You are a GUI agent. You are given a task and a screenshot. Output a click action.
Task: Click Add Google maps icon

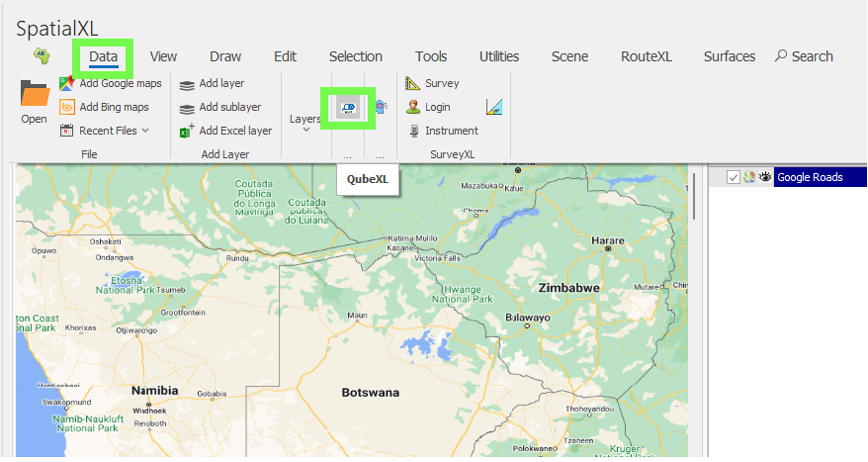point(67,83)
